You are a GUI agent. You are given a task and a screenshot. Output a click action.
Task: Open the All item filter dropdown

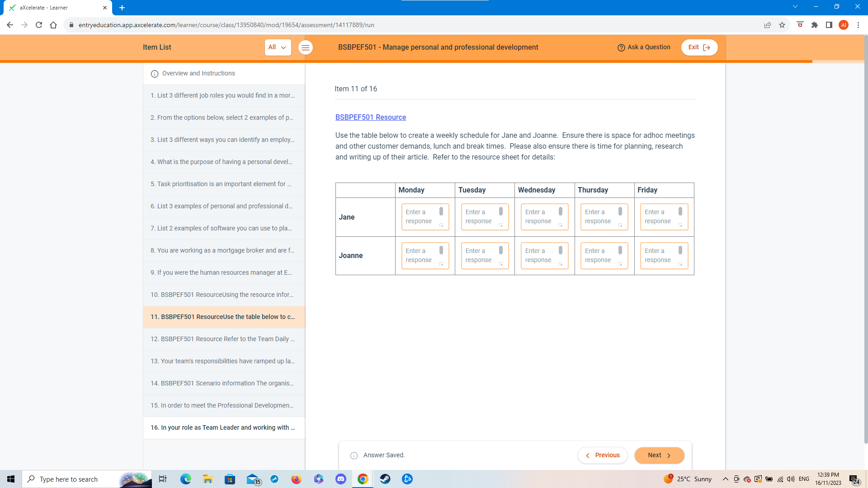[278, 47]
